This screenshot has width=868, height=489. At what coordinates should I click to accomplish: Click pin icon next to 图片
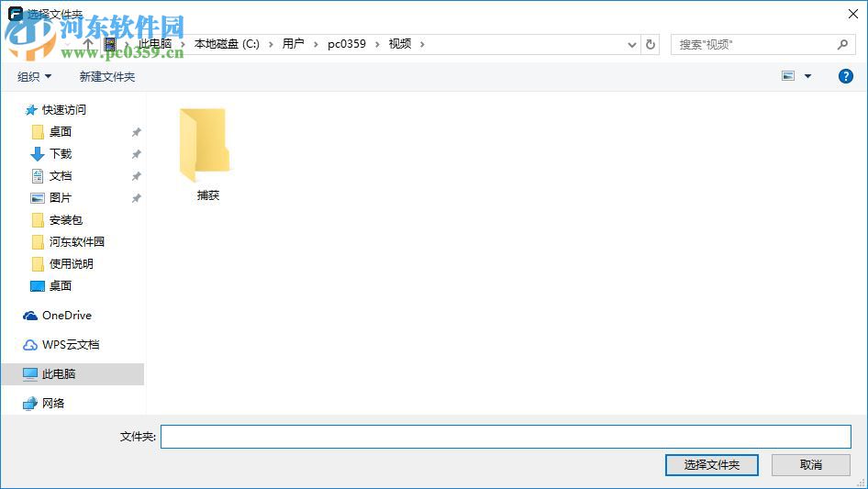pyautogui.click(x=136, y=197)
